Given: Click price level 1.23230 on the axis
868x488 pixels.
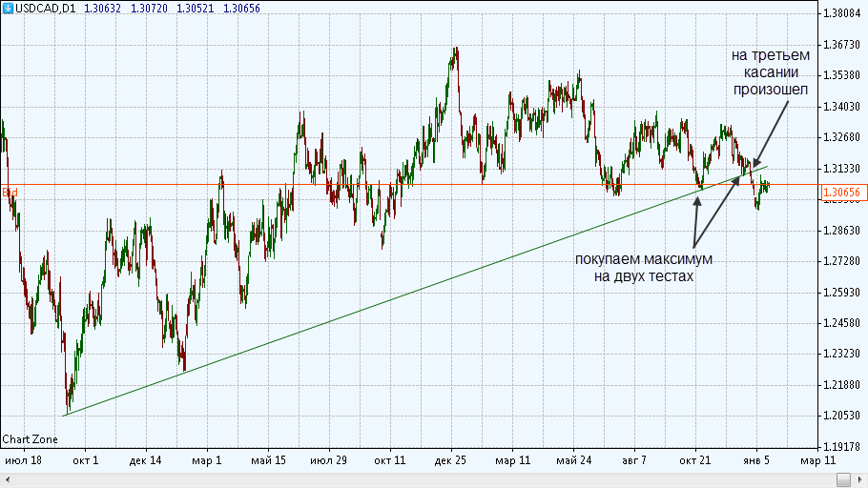Looking at the screenshot, I should point(842,353).
